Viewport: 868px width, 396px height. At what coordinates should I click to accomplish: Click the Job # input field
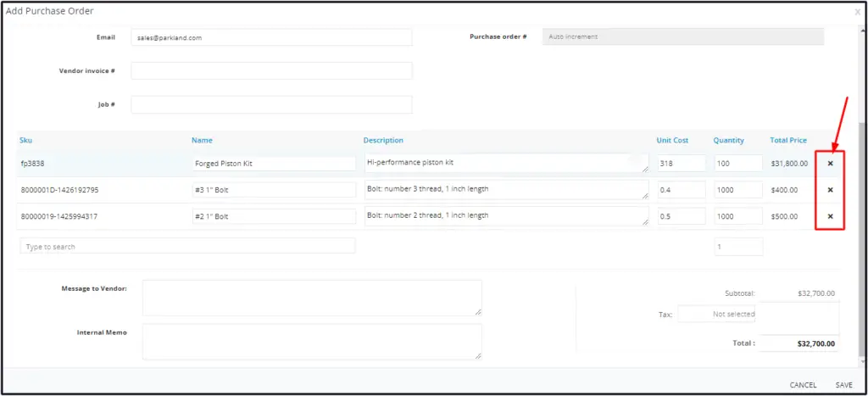click(x=272, y=104)
